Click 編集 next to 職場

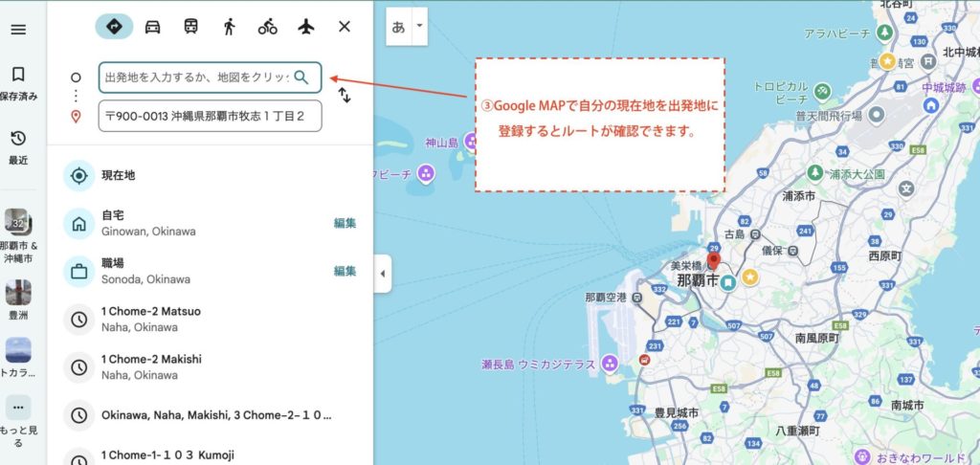[x=345, y=271]
